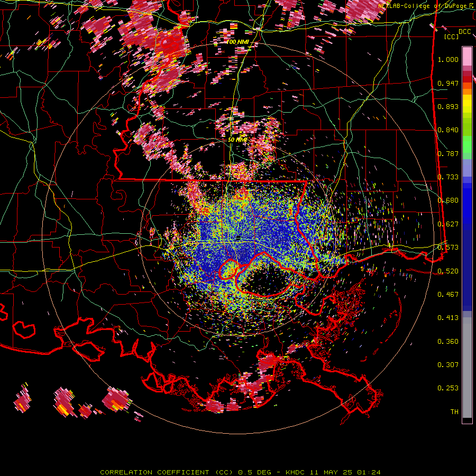Click the bright green band of the color bar
Screen dimensions: 476x476
coord(467,144)
